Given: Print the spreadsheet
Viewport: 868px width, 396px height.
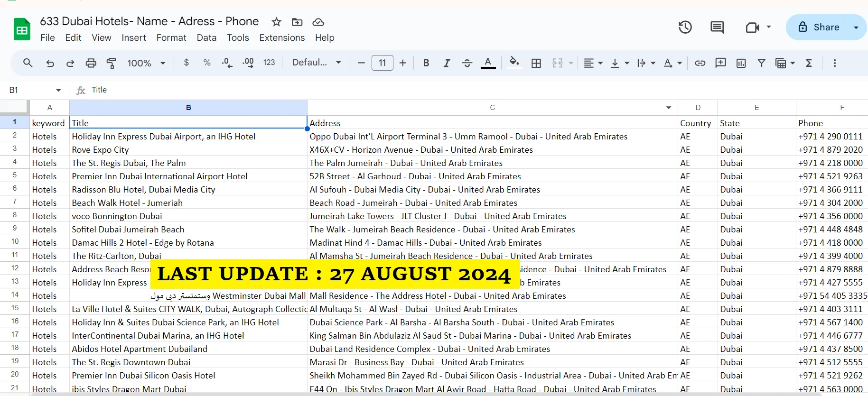Looking at the screenshot, I should pyautogui.click(x=91, y=63).
